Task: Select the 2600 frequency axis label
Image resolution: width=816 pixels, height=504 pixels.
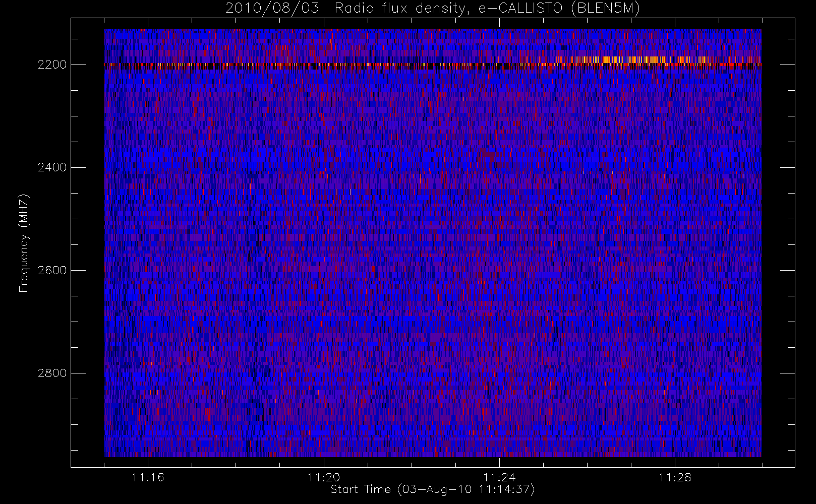Action: (x=52, y=270)
